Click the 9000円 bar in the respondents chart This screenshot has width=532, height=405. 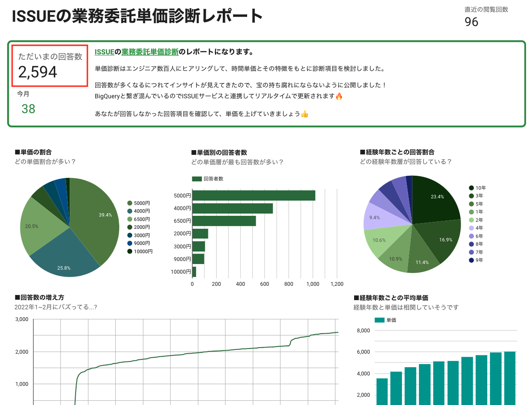click(x=198, y=259)
